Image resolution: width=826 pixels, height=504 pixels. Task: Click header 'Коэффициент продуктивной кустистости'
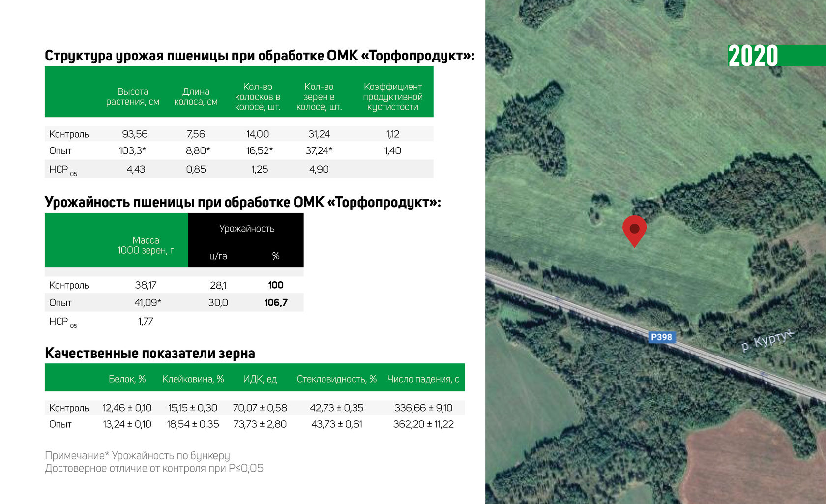(x=393, y=96)
